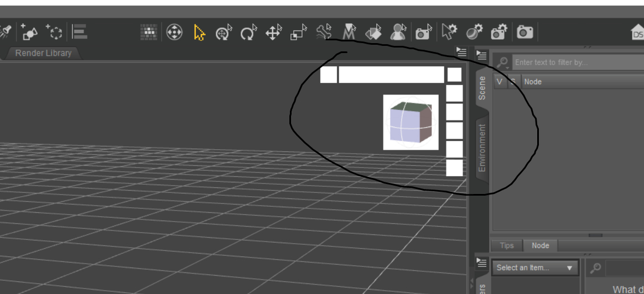Switch to the Render Library tab

coord(44,53)
